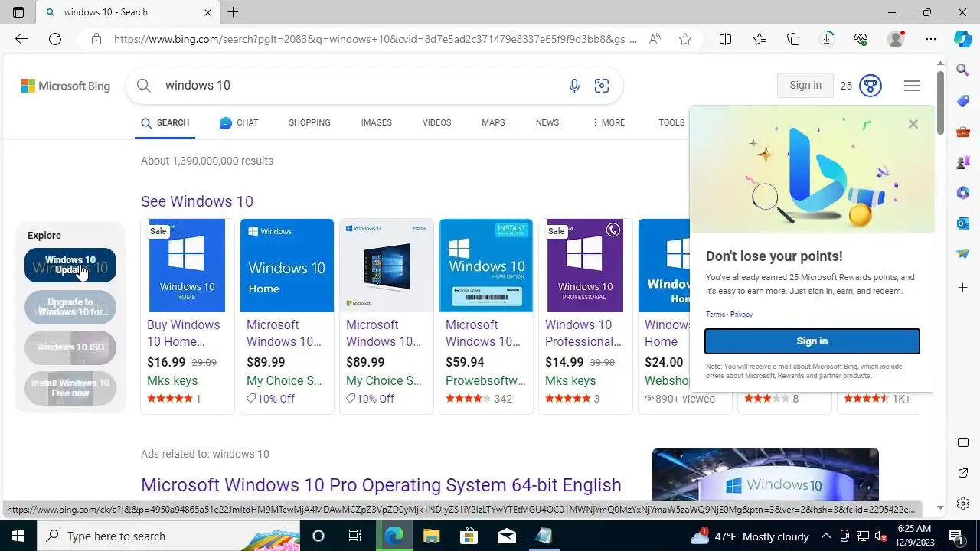Open a new browser tab
This screenshot has width=980, height=551.
[233, 12]
